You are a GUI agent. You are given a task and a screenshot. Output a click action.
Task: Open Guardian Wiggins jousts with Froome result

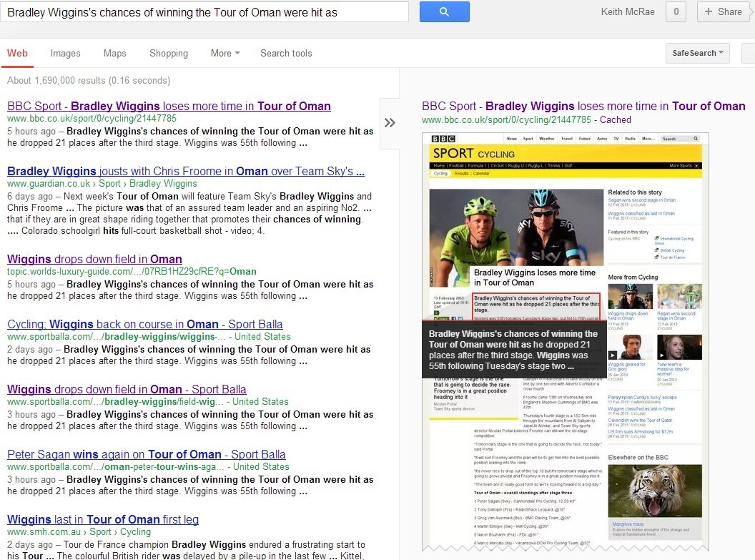[185, 171]
